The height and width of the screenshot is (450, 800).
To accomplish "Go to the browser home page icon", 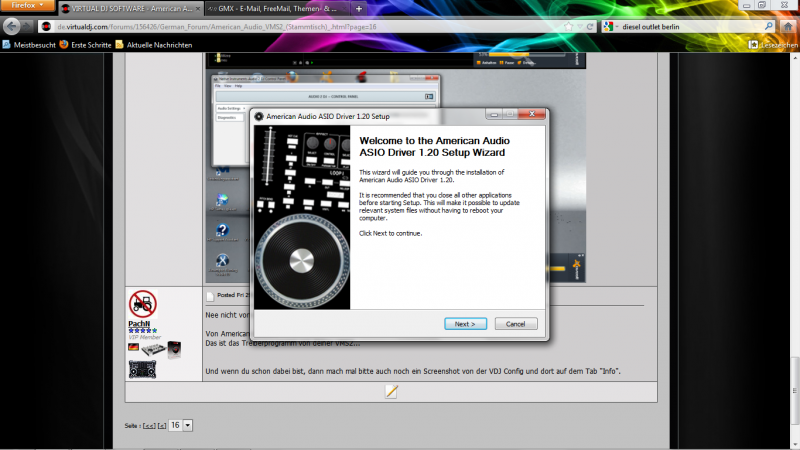I will (788, 27).
